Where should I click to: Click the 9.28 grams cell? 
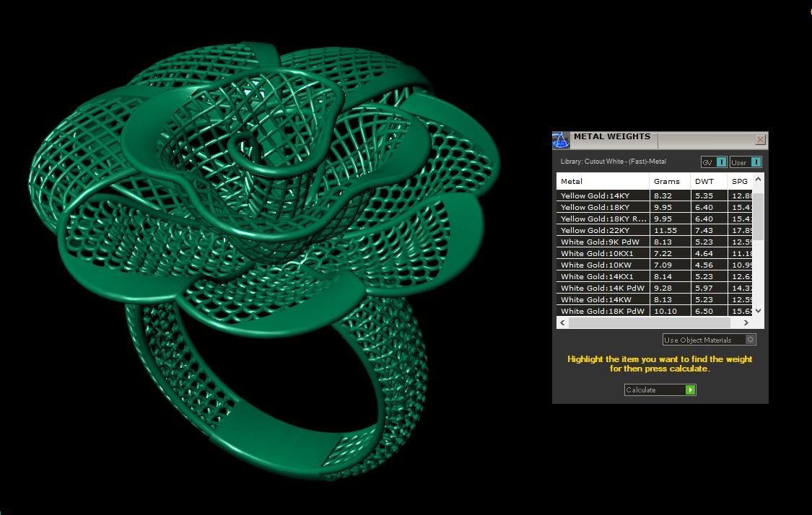click(670, 288)
